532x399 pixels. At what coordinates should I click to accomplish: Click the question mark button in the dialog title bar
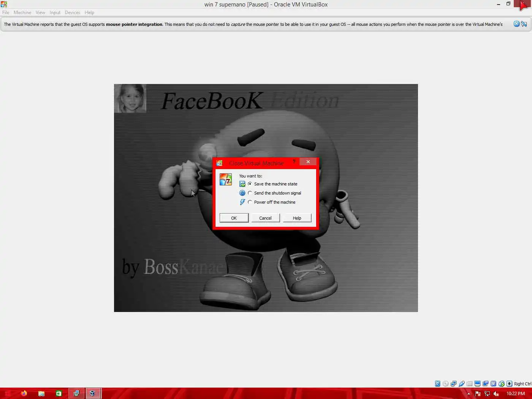pyautogui.click(x=294, y=162)
